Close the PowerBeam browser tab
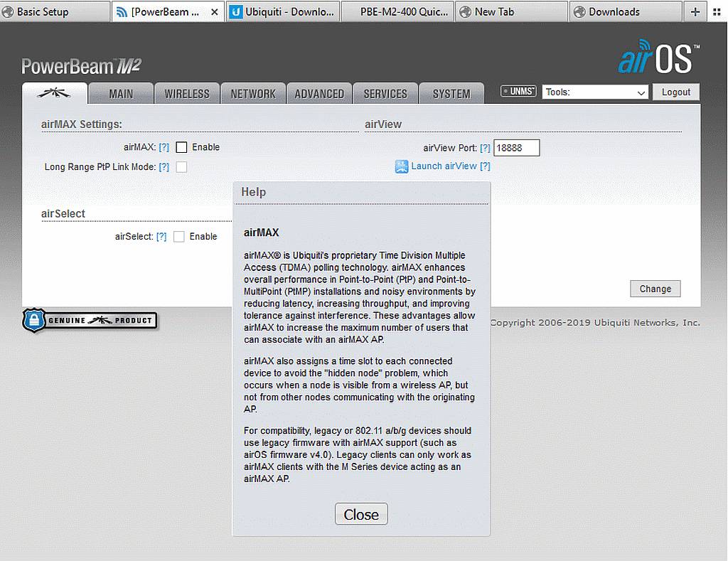 [x=215, y=12]
